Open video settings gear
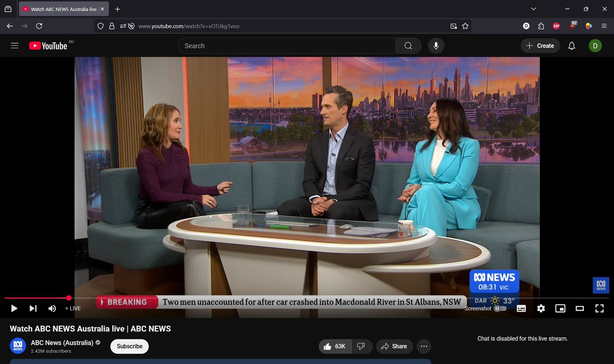 [541, 309]
